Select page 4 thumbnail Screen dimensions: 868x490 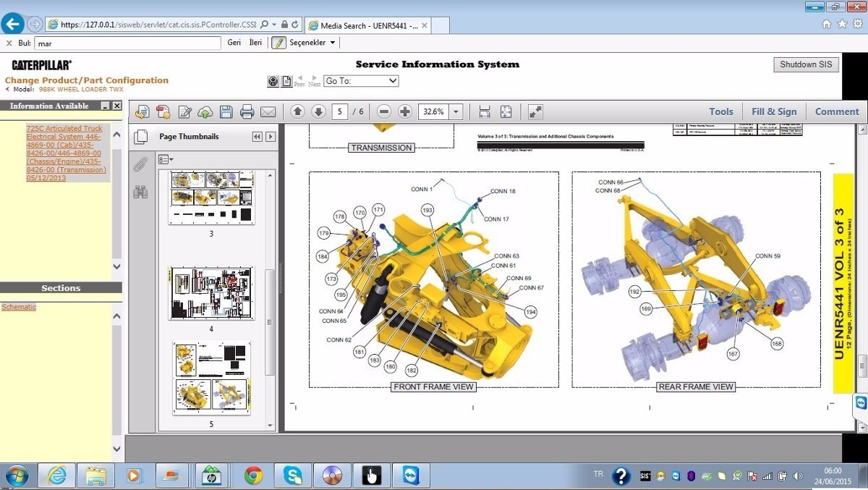[211, 293]
